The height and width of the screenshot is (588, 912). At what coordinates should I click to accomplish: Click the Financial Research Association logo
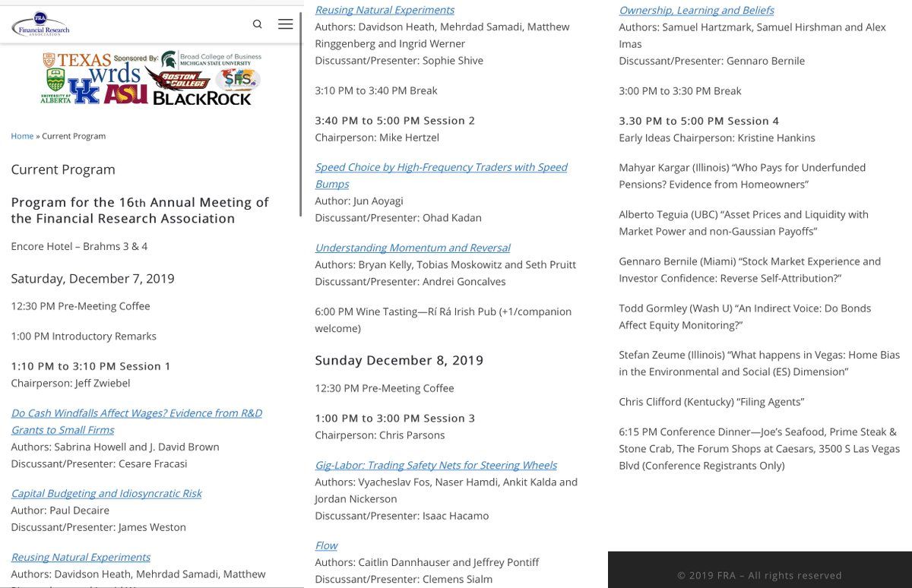40,25
